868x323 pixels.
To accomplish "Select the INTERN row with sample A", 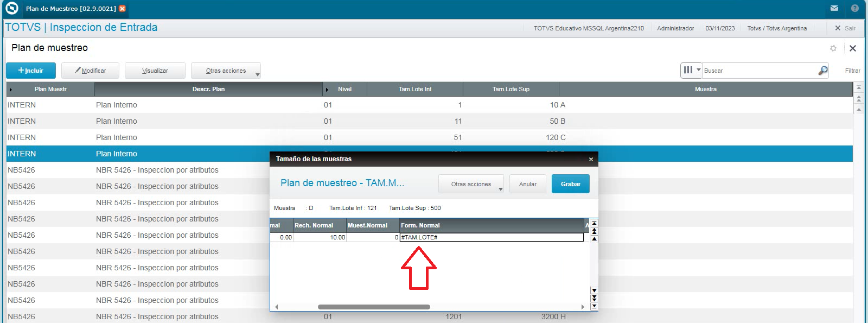I will tap(430, 105).
